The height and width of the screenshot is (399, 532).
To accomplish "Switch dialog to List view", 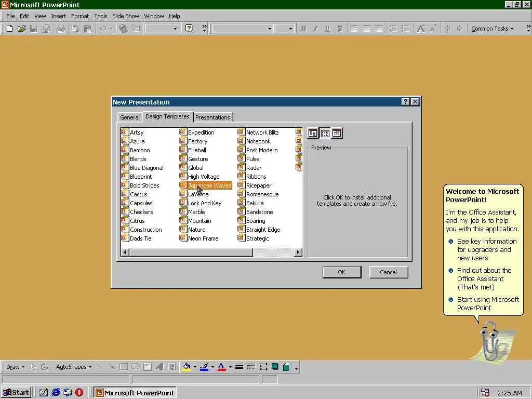I will pyautogui.click(x=325, y=133).
